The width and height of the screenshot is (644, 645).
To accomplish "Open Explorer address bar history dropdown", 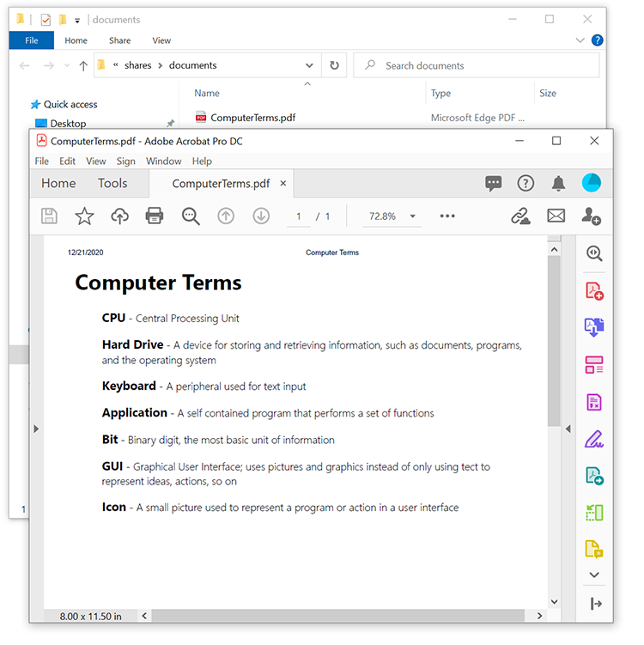I will 309,65.
